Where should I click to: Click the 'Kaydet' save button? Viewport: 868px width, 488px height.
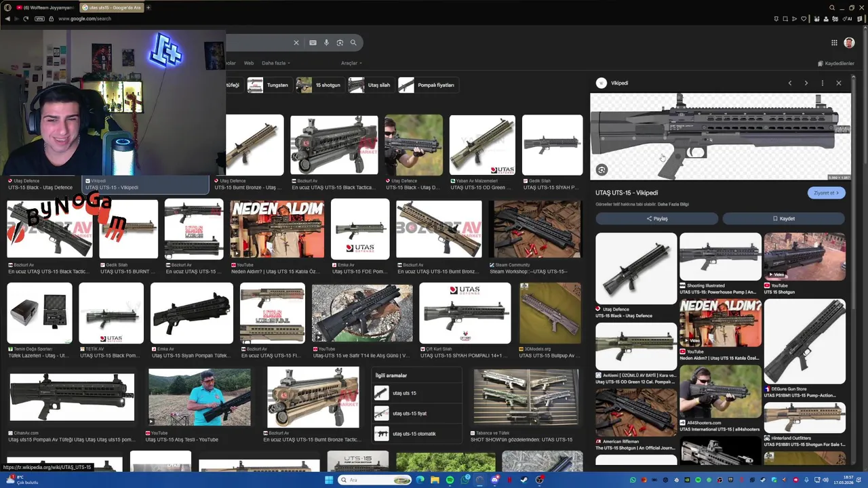point(784,218)
